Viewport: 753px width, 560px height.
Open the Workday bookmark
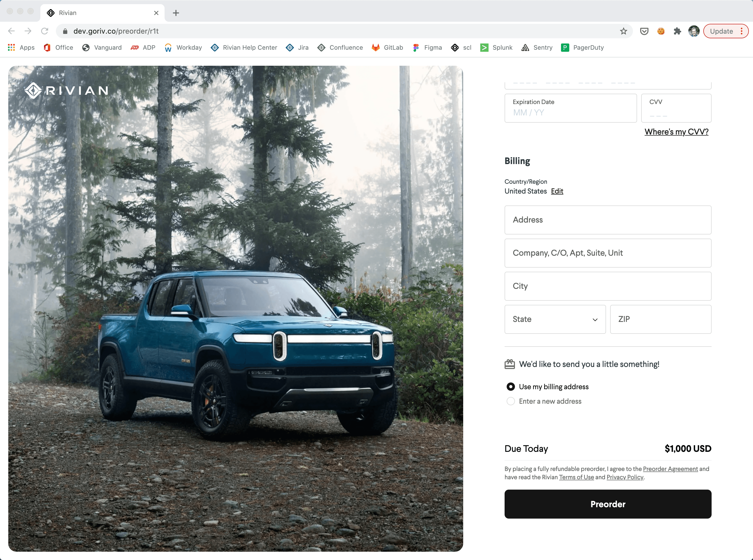point(189,47)
